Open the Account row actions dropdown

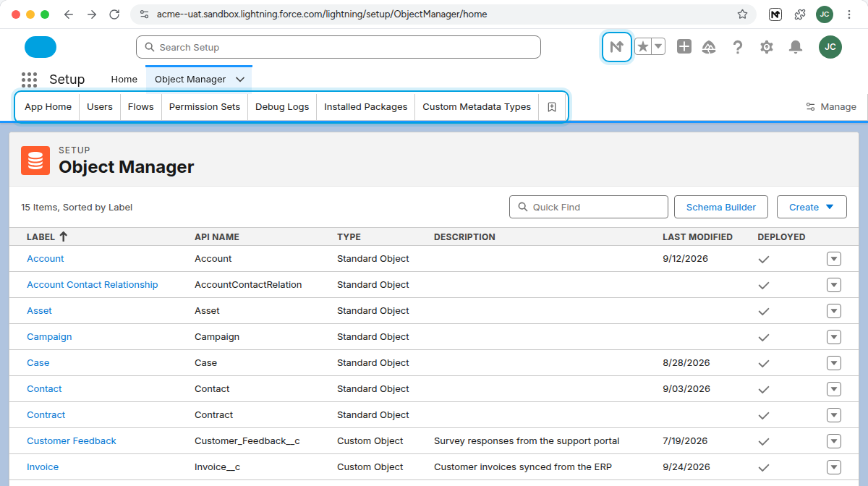pyautogui.click(x=834, y=259)
